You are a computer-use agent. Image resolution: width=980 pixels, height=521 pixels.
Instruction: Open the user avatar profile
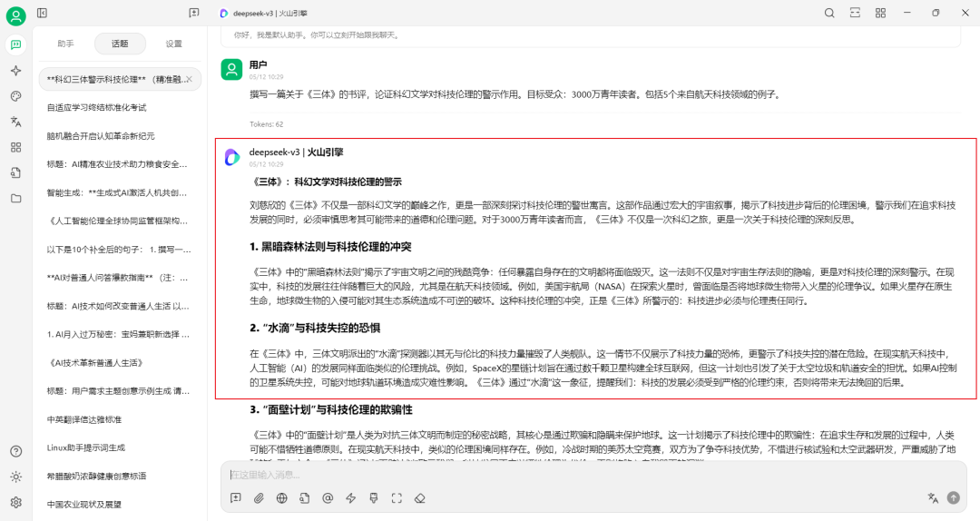click(x=15, y=15)
